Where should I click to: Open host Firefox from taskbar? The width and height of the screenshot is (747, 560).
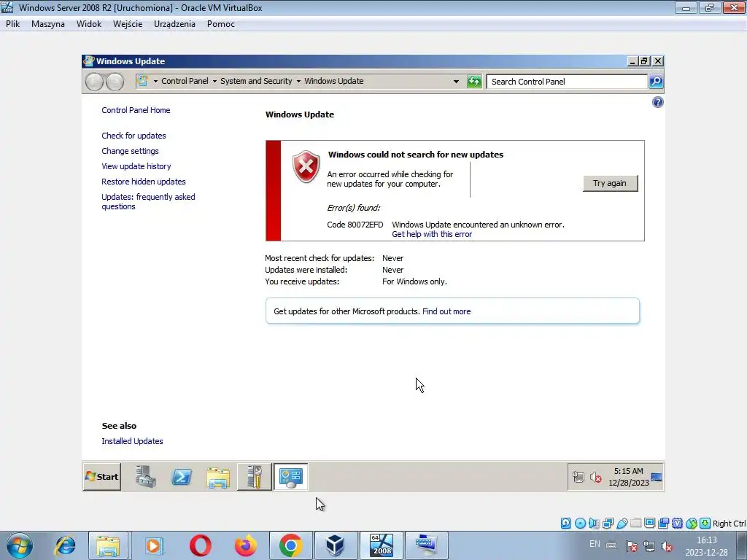point(246,545)
